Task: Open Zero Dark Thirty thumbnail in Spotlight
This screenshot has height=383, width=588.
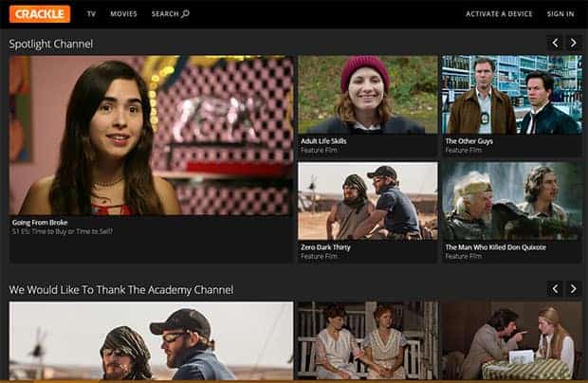Action: click(368, 201)
